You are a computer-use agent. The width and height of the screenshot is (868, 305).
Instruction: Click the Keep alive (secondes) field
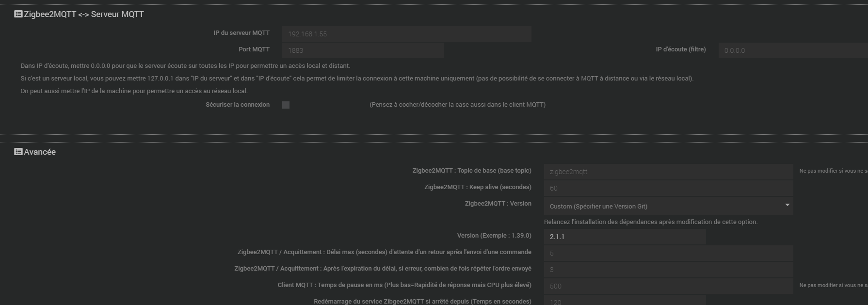click(668, 188)
